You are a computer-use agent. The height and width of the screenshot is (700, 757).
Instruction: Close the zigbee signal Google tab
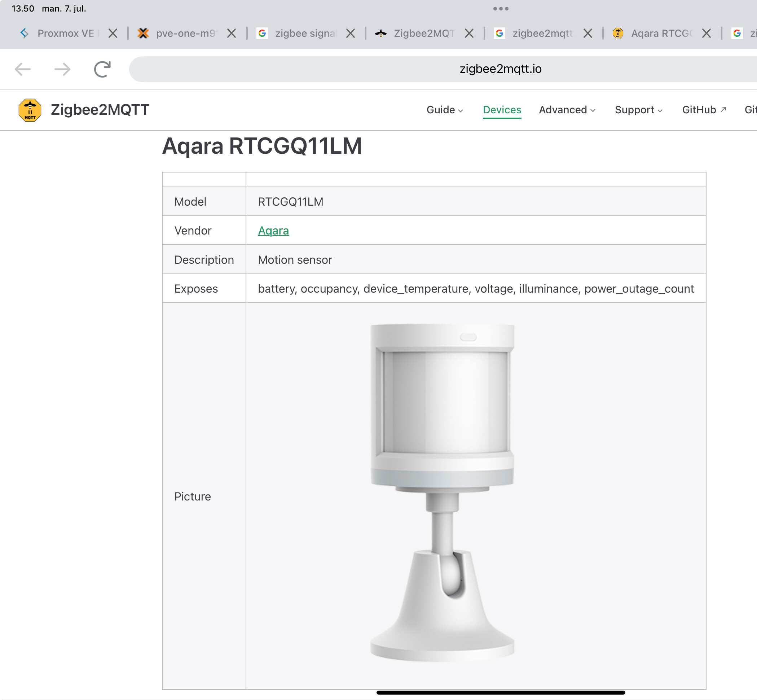coord(351,33)
